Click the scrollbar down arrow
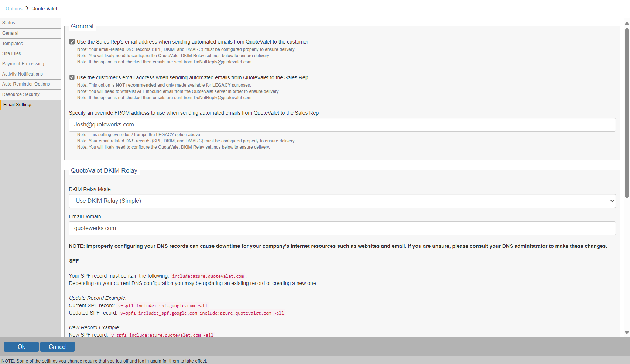The image size is (630, 364). pos(627,332)
